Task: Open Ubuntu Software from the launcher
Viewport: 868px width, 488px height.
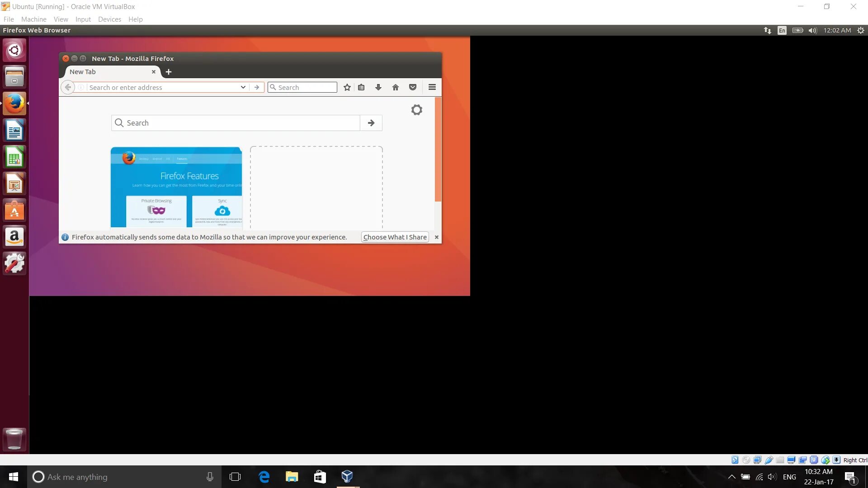Action: [x=14, y=210]
